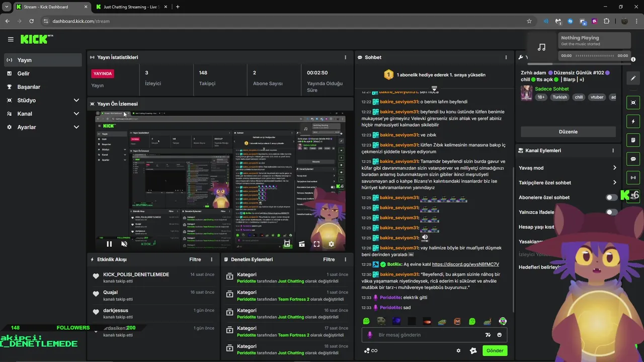Reload the browser page
644x362 pixels.
point(31,21)
